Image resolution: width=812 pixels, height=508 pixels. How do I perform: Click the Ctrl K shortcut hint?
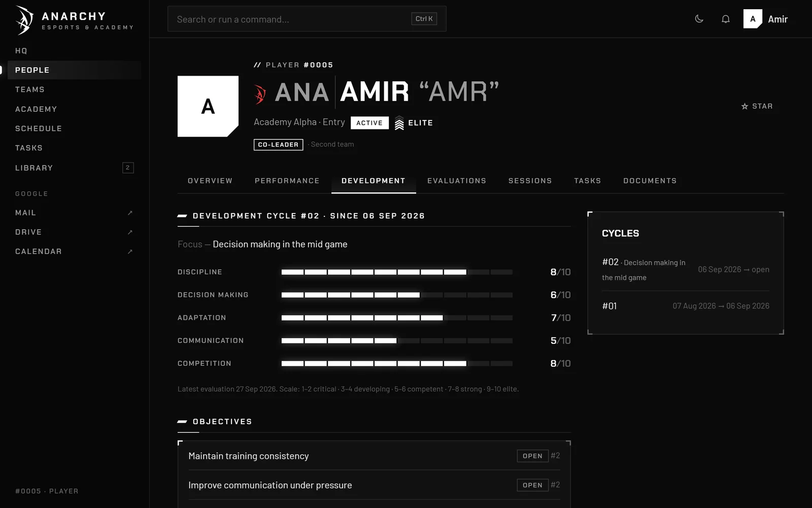pyautogui.click(x=424, y=19)
